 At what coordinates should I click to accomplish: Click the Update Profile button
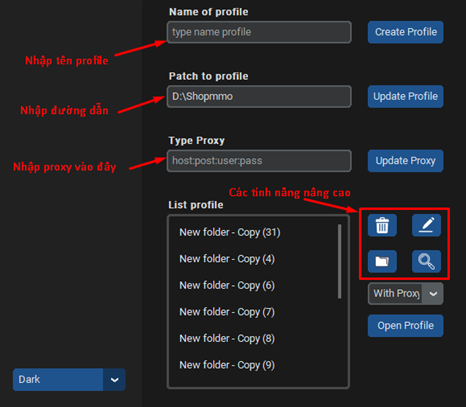(406, 96)
